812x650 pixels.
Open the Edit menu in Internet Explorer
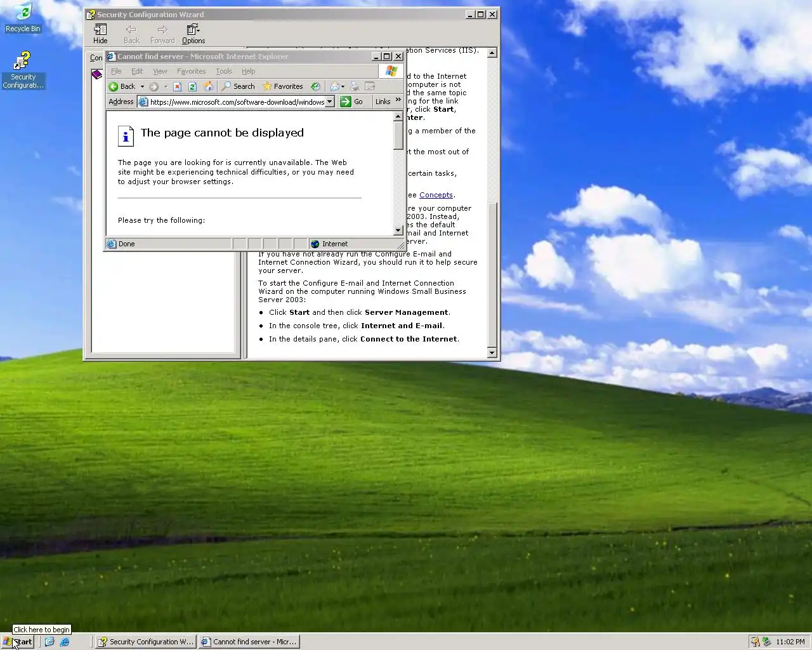point(137,71)
